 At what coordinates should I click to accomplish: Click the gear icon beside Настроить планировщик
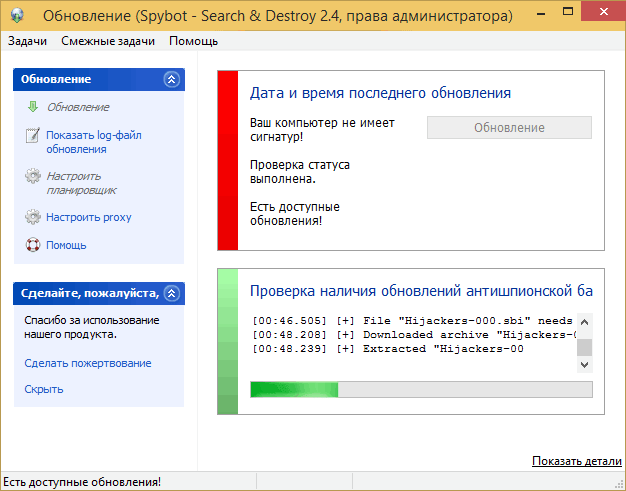pos(33,176)
